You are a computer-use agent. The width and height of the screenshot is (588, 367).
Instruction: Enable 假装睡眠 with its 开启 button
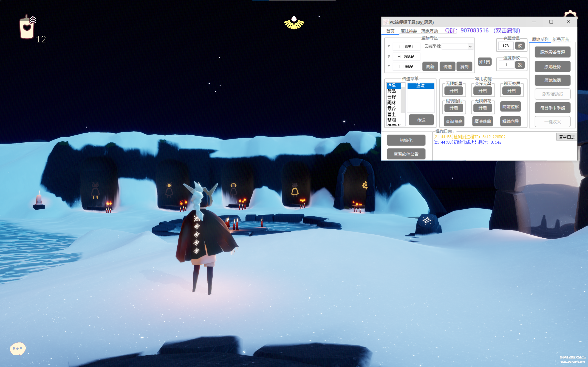pyautogui.click(x=453, y=108)
